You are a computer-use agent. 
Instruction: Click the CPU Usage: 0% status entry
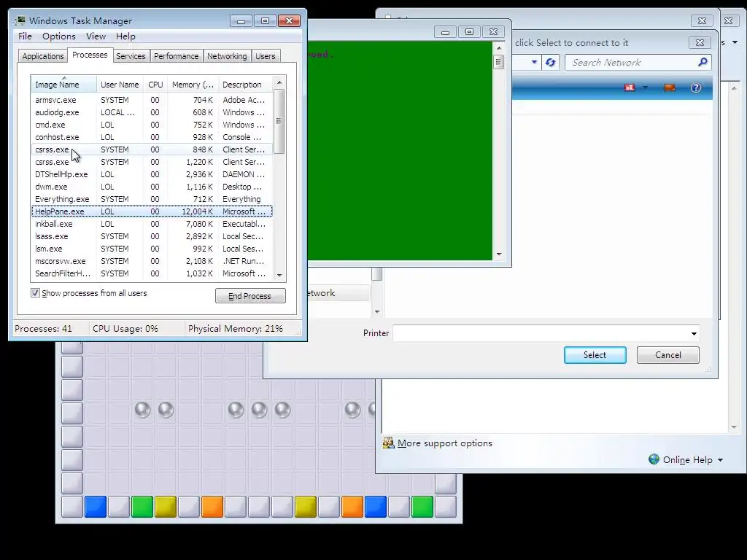pyautogui.click(x=125, y=329)
